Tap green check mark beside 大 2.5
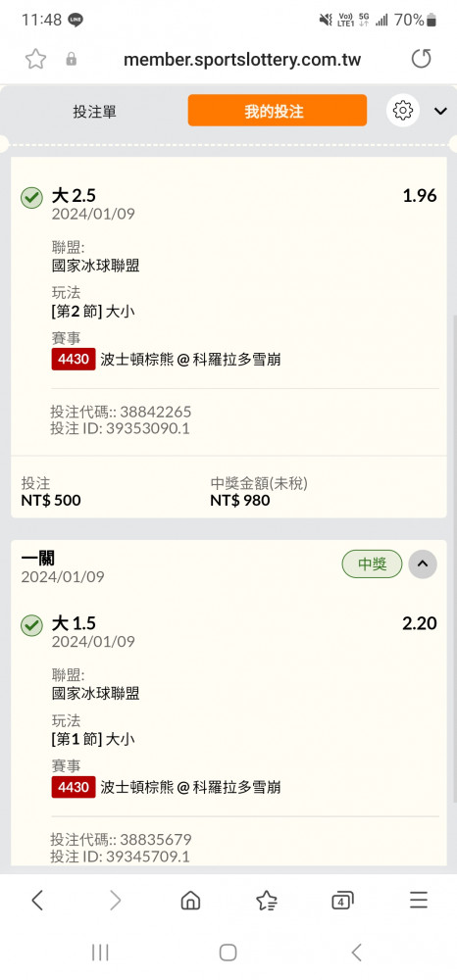 pos(31,198)
